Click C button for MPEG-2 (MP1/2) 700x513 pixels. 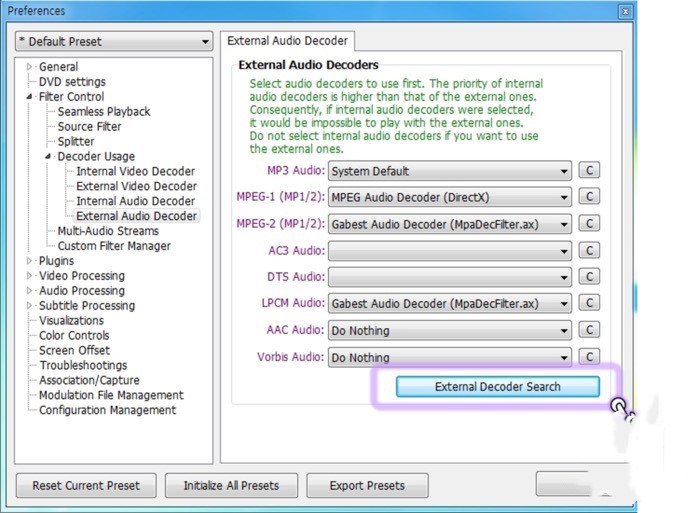click(x=589, y=223)
